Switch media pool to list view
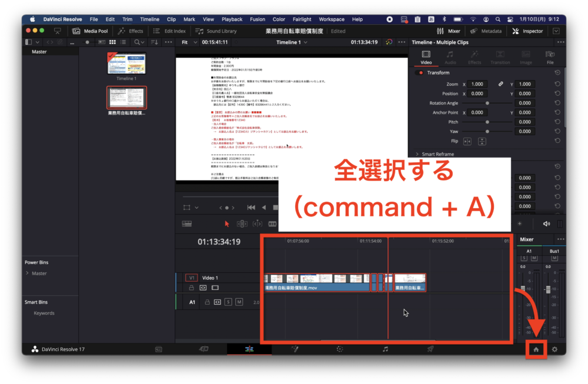This screenshot has width=588, height=384. point(123,42)
